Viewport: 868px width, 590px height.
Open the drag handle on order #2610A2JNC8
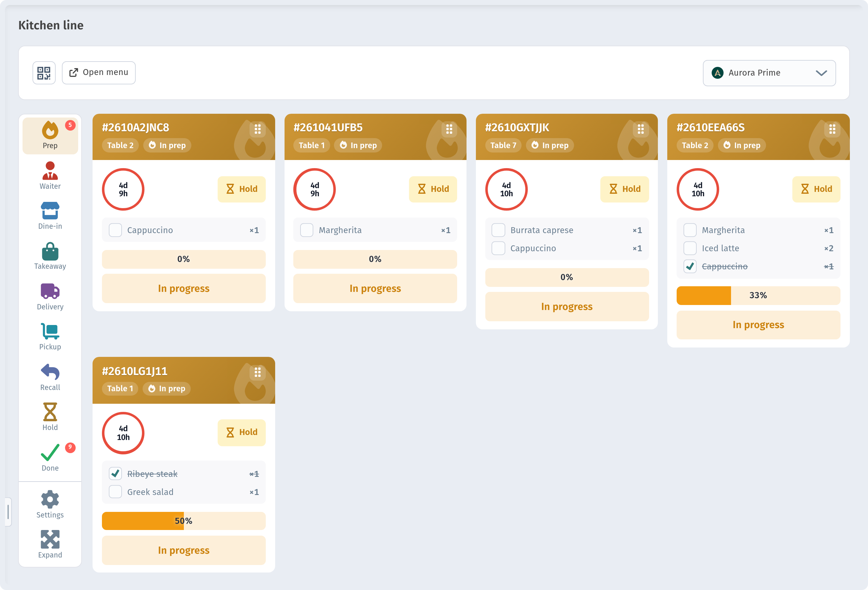[257, 129]
